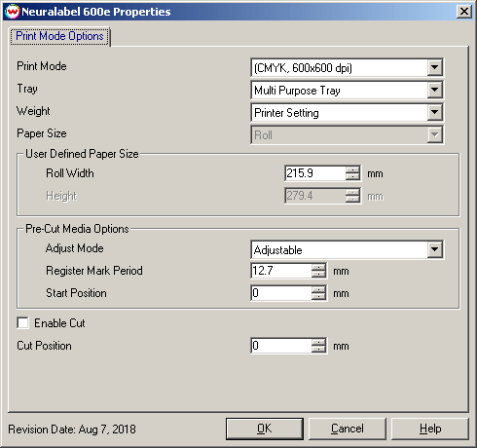The width and height of the screenshot is (477, 448).
Task: Open the Weight dropdown menu
Action: (x=434, y=112)
